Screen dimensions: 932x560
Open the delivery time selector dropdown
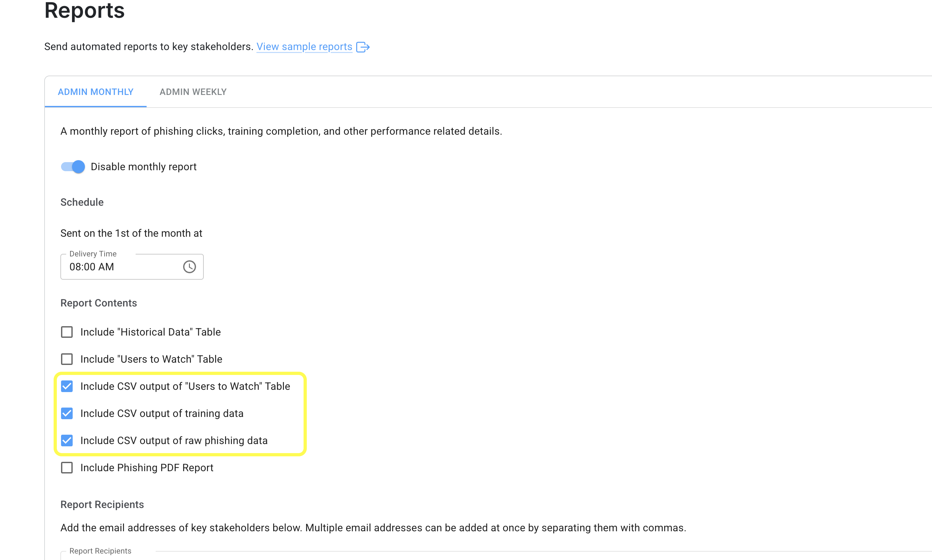click(190, 266)
